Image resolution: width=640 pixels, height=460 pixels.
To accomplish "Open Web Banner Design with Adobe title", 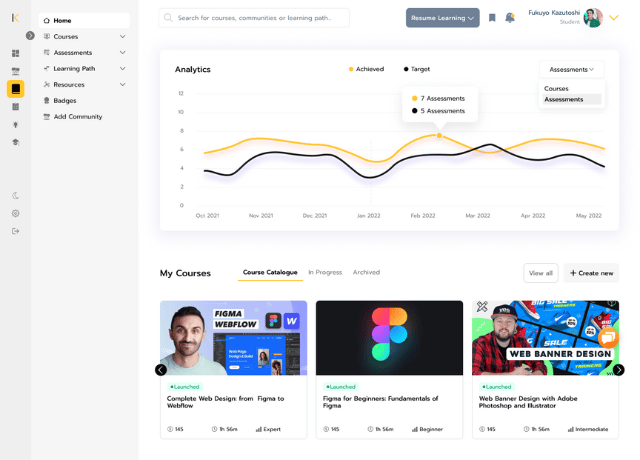I will click(x=528, y=402).
